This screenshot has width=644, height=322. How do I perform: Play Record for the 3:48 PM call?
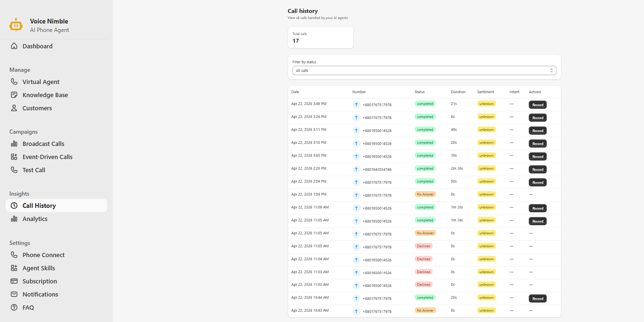pyautogui.click(x=538, y=105)
